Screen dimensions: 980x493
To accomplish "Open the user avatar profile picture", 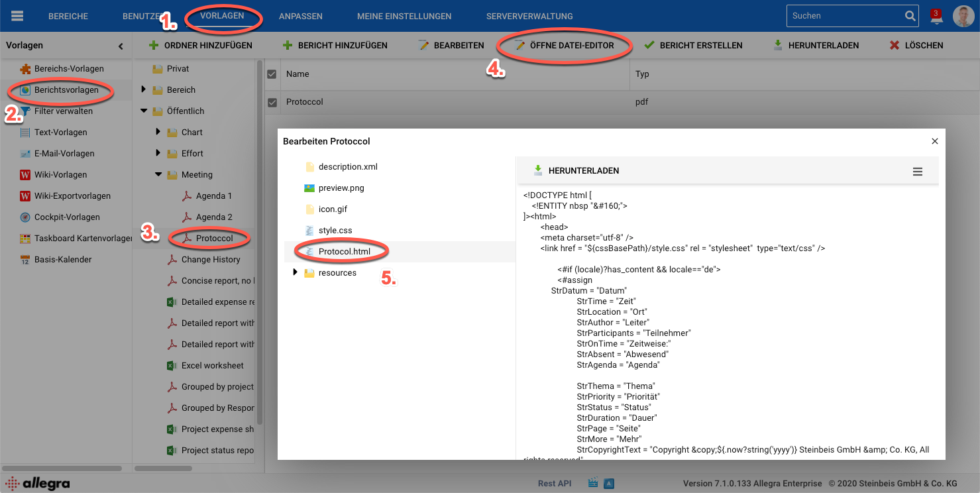I will (x=963, y=16).
